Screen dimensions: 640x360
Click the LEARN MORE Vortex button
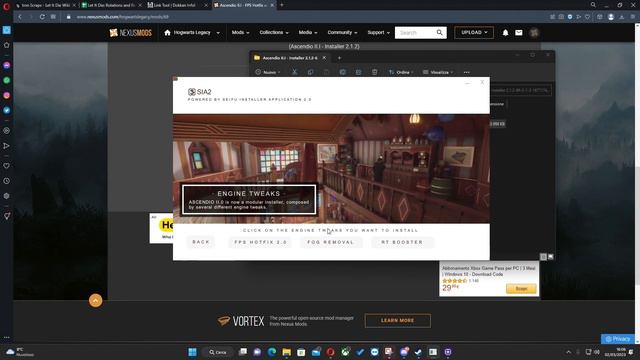(398, 320)
